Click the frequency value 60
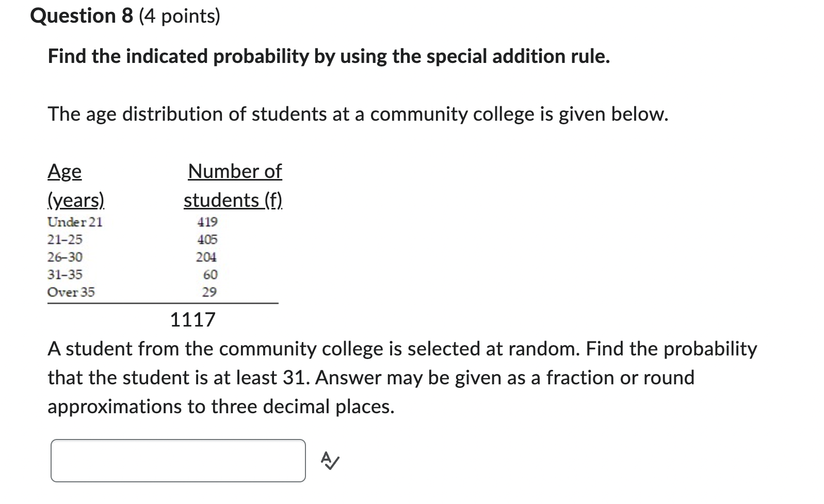 point(209,275)
